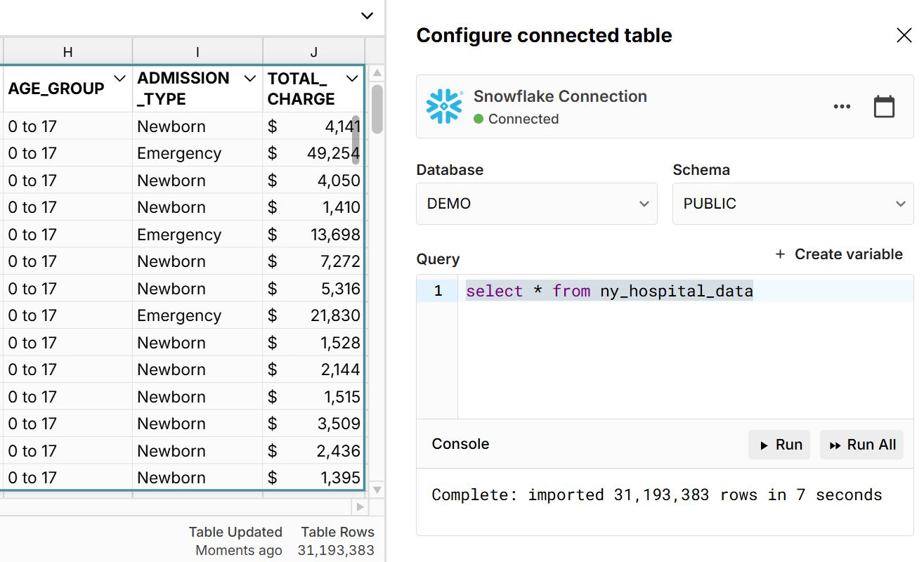Close the Configure connected table panel

[x=904, y=36]
